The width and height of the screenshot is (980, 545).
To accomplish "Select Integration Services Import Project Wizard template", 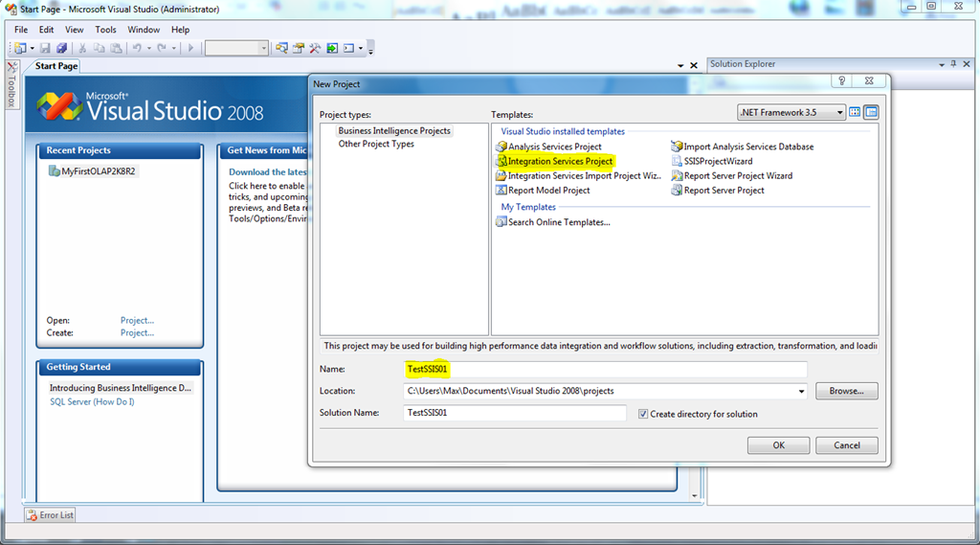I will tap(578, 176).
